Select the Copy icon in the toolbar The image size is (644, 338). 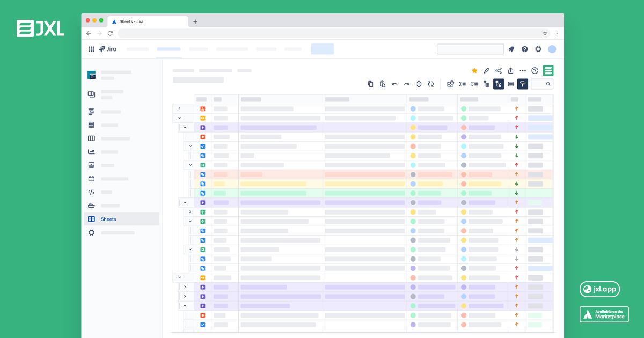pos(370,84)
